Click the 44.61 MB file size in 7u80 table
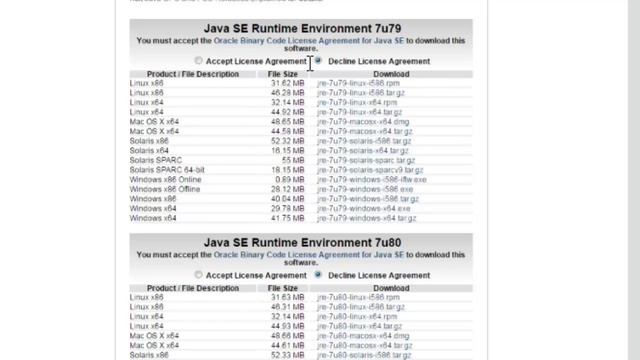The height and width of the screenshot is (360, 640). (288, 346)
